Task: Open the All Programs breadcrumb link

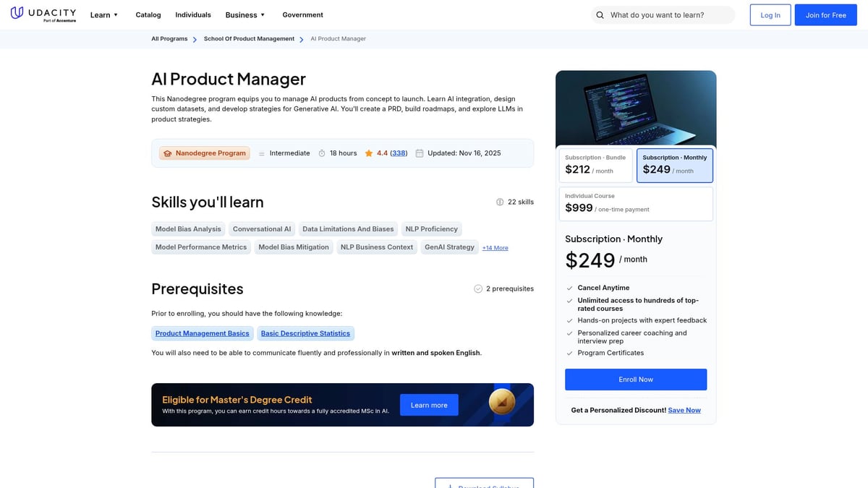Action: [x=169, y=39]
